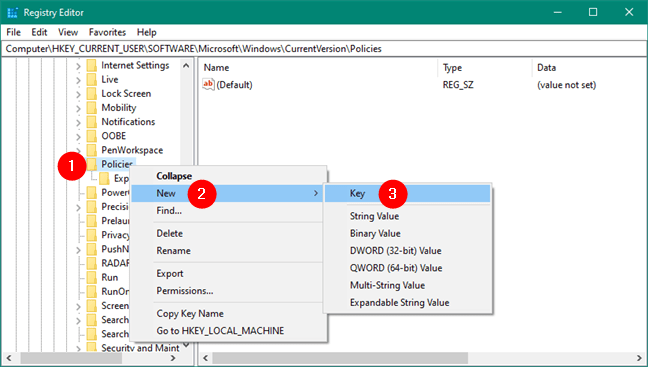Select the Mobility folder icon
Image resolution: width=648 pixels, height=367 pixels.
(92, 107)
